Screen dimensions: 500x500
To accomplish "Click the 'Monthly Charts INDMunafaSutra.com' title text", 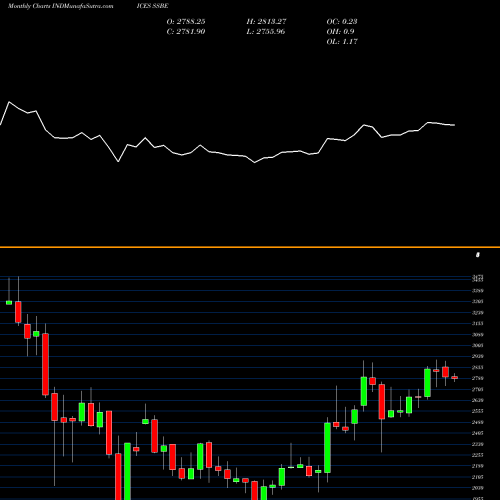I will [60, 6].
